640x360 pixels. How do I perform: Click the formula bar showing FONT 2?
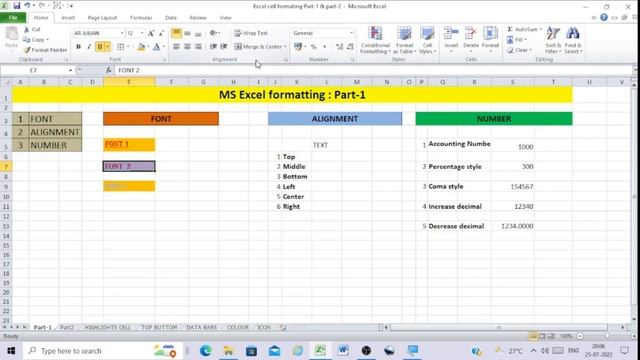coord(373,70)
